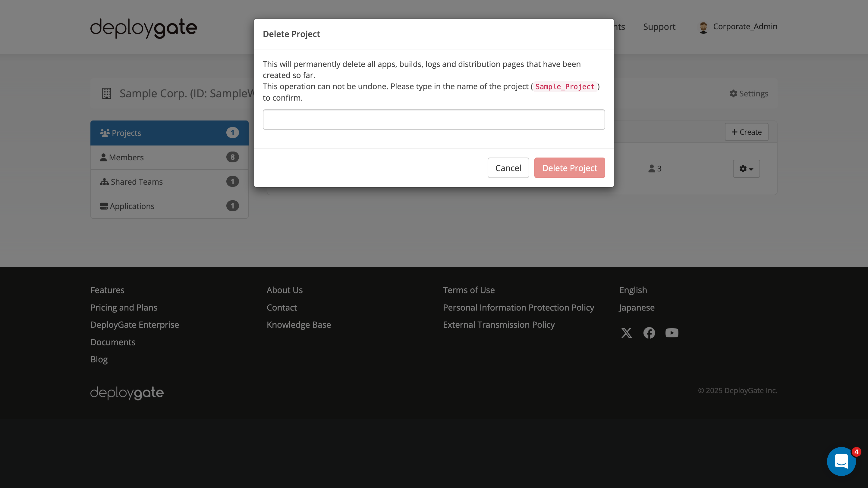The image size is (868, 488).
Task: Click the DeployGate header logo
Action: [x=143, y=28]
